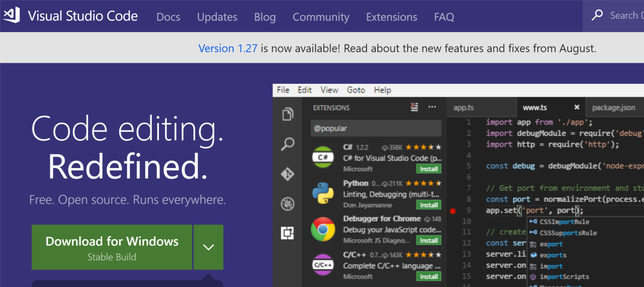Screen dimensions: 644x287
Task: Open the Extensions navigation link
Action: (x=391, y=17)
